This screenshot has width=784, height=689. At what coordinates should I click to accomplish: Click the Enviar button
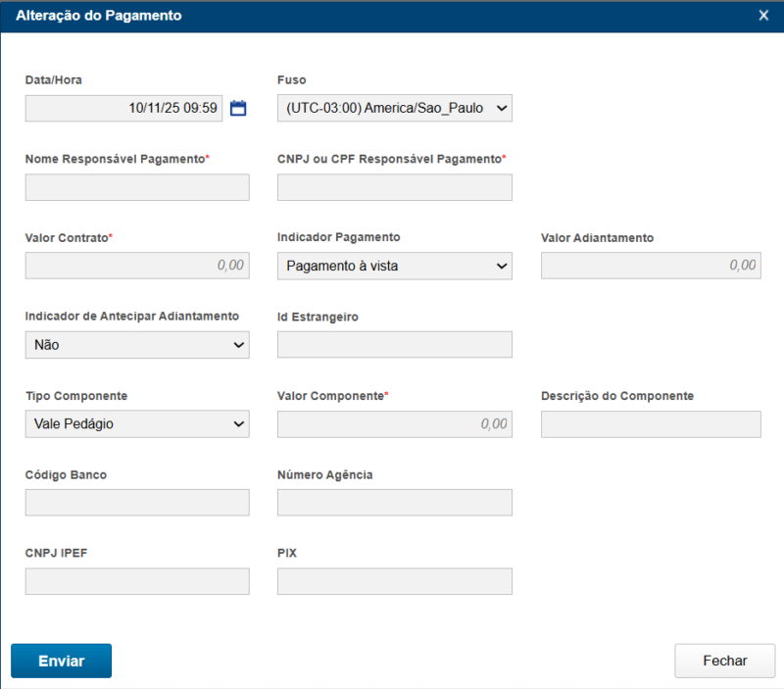tap(61, 661)
